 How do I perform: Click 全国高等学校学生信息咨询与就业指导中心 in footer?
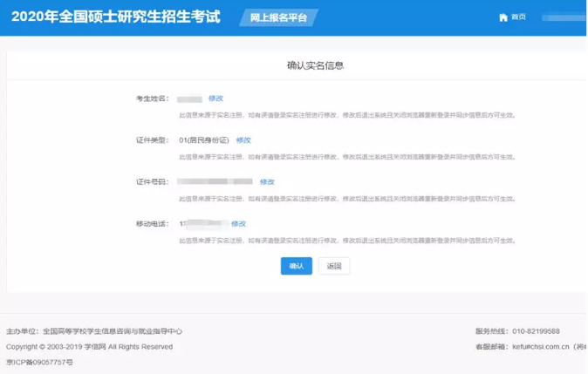(113, 331)
